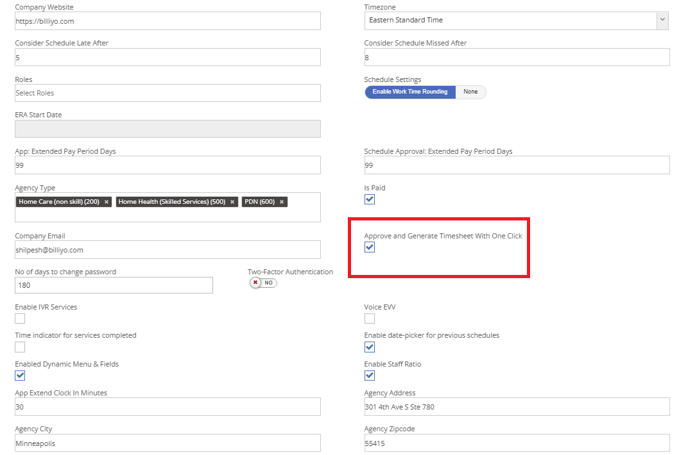Viewport: 688px width, 455px height.
Task: Remove the Home Health (Skilled Services) tag
Action: (x=233, y=202)
